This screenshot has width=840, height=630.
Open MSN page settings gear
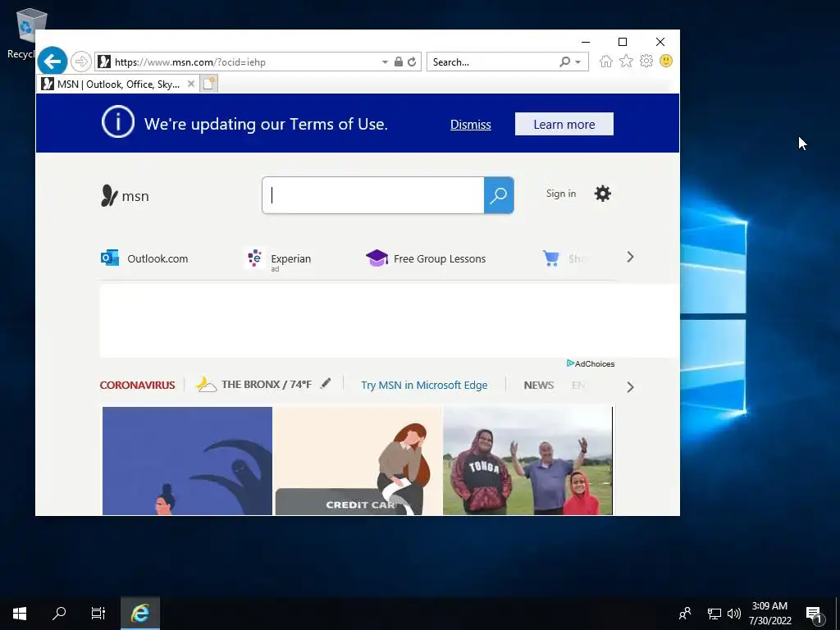[603, 194]
